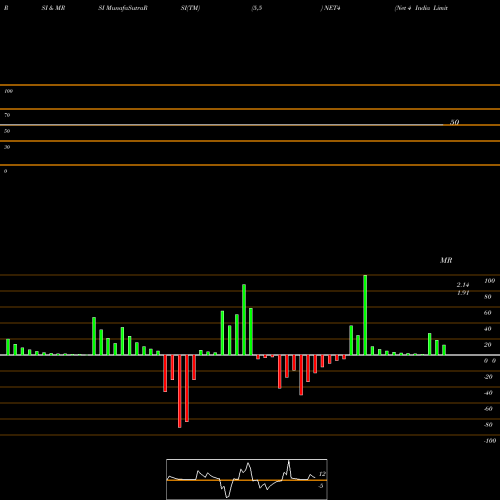Click the 'SI MunafaSutraR' header text
500x500 pixels.
[x=123, y=8]
